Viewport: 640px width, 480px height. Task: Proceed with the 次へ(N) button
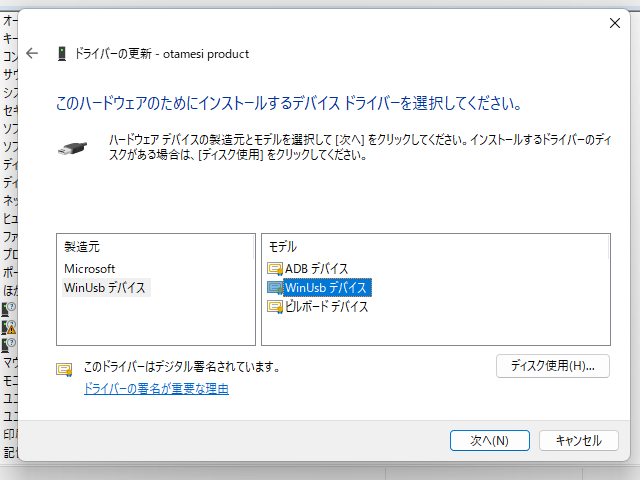click(x=480, y=440)
